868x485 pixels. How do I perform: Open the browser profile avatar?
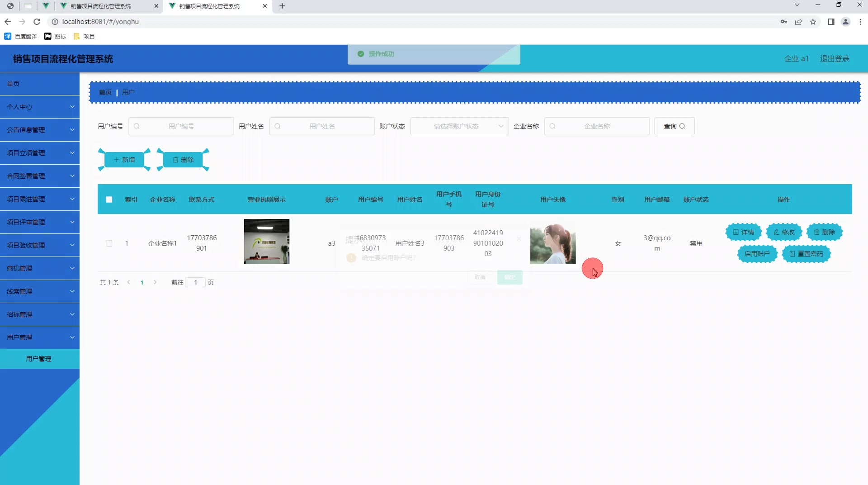pyautogui.click(x=845, y=22)
